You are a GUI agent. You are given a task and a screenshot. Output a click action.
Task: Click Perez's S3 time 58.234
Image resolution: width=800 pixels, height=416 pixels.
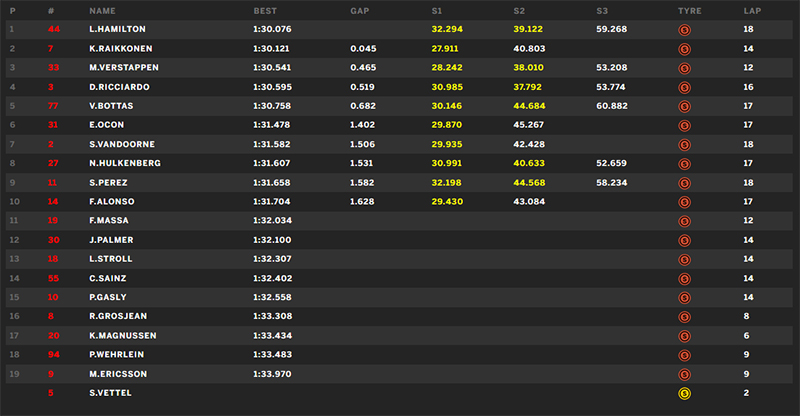(x=611, y=183)
